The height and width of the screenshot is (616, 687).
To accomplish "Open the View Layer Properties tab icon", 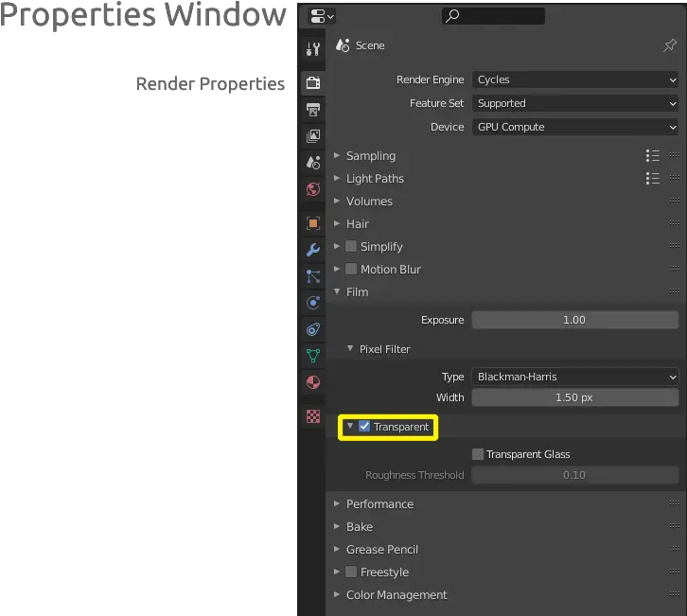I will point(313,136).
